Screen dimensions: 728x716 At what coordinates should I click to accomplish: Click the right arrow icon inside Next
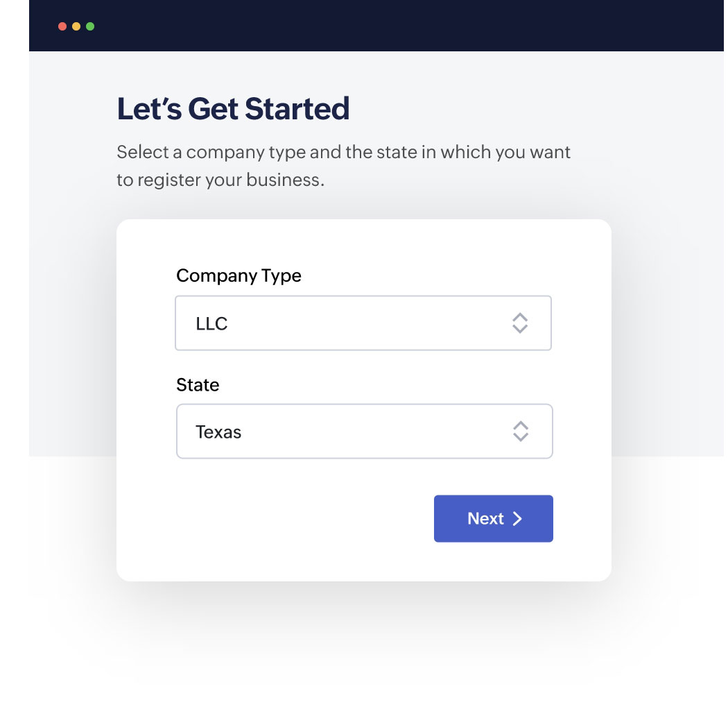point(517,519)
